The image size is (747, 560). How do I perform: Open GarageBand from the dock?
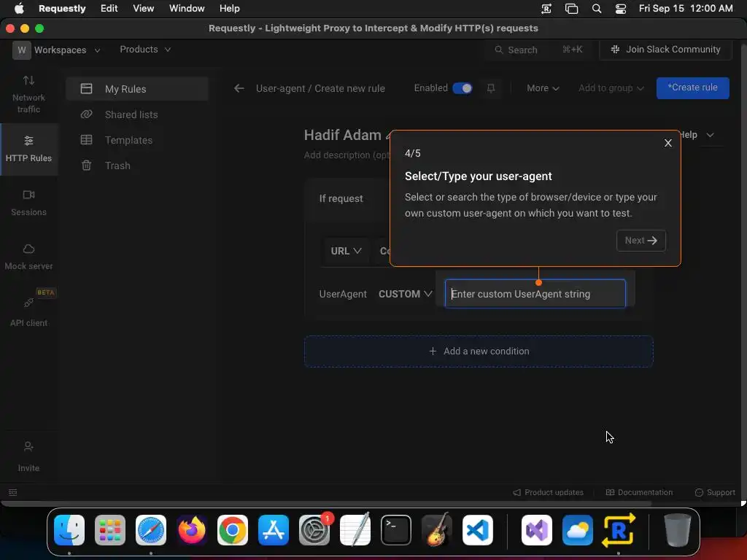pos(437,530)
